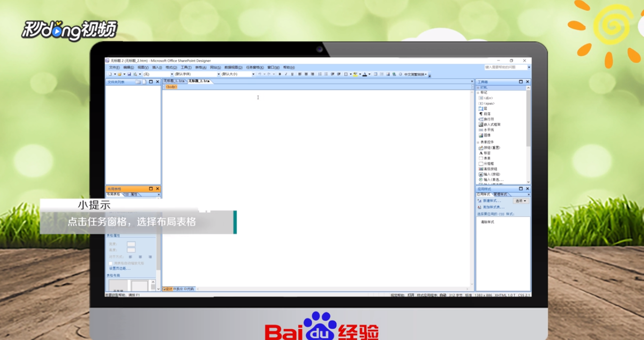Click 新建样式... new style link
The image size is (644, 340).
[x=491, y=201]
